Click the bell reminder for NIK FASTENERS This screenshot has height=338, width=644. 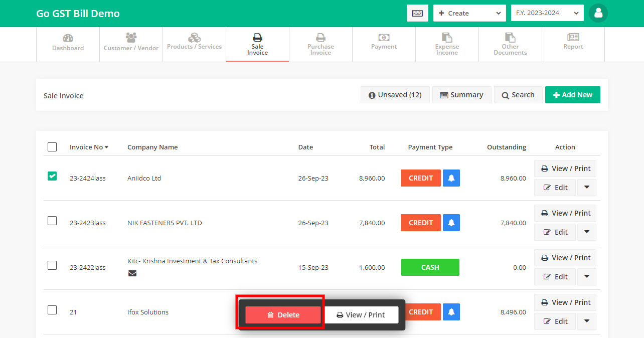pyautogui.click(x=451, y=223)
